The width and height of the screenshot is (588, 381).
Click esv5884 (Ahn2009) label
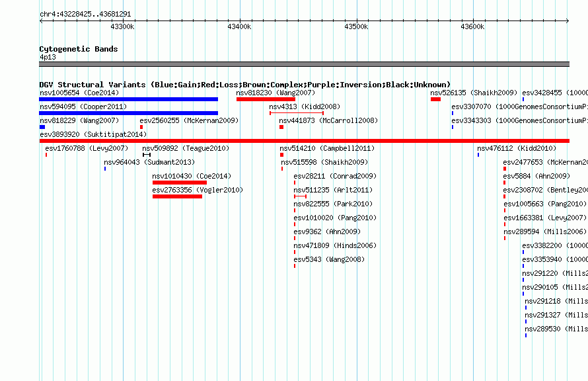pos(536,176)
